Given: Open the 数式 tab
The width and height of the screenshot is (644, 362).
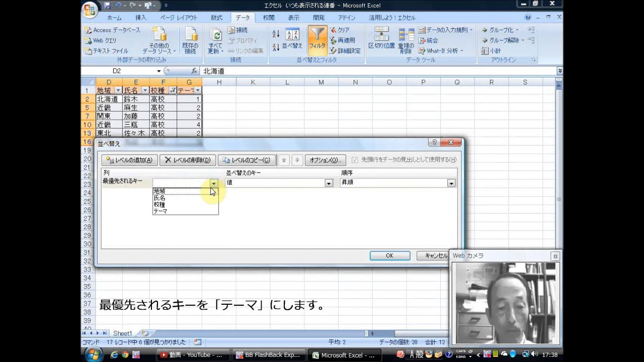Looking at the screenshot, I should (216, 18).
